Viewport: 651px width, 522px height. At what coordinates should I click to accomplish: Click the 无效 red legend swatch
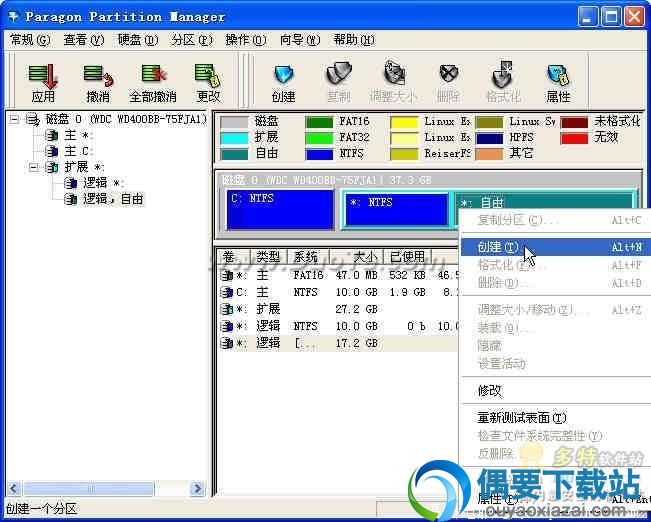pyautogui.click(x=574, y=137)
